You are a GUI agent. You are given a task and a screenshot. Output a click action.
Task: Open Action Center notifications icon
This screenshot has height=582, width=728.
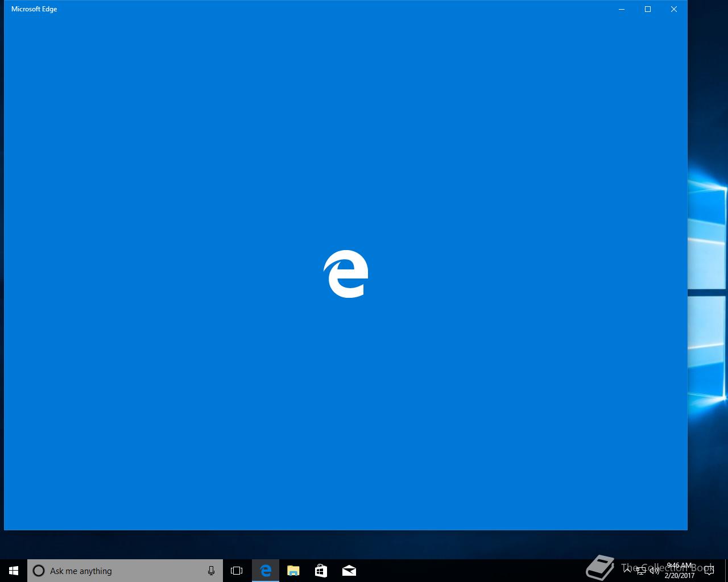[x=709, y=571]
